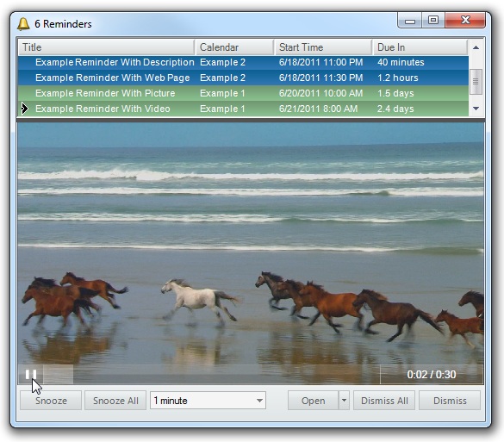
Task: Sort reminders by Title column header
Action: (x=106, y=47)
